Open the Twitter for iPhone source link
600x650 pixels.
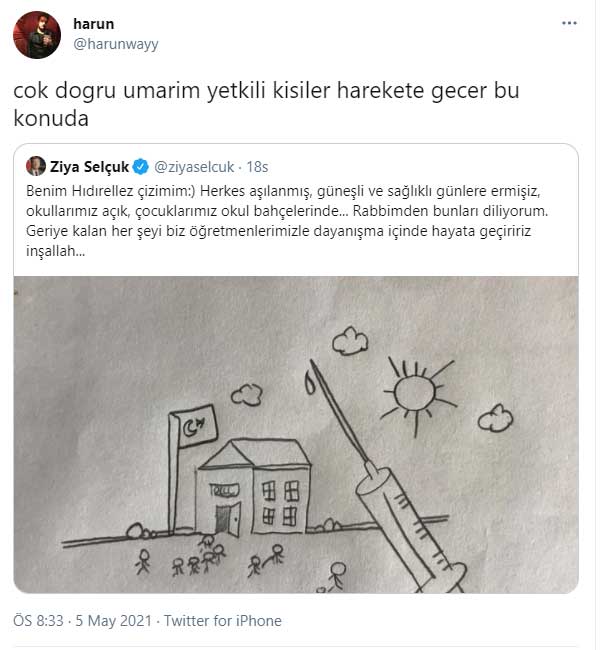[x=223, y=621]
